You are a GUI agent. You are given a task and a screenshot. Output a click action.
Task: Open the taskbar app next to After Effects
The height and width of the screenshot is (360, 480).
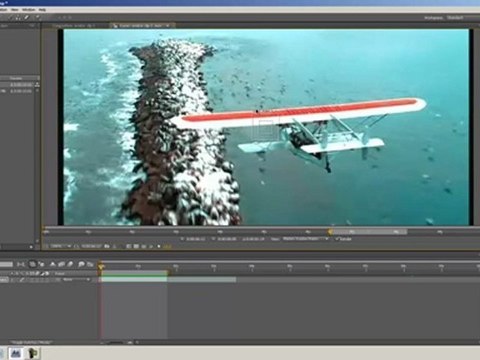click(x=33, y=353)
